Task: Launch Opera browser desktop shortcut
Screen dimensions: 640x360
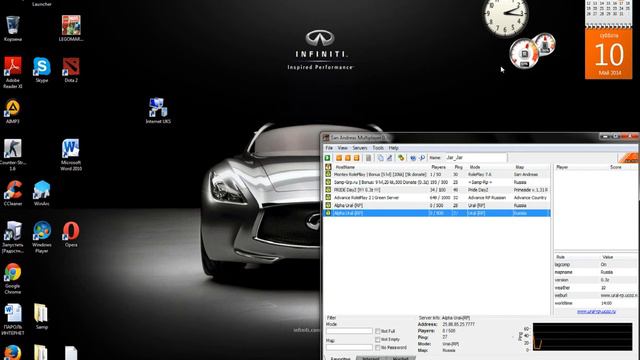Action: pos(71,234)
